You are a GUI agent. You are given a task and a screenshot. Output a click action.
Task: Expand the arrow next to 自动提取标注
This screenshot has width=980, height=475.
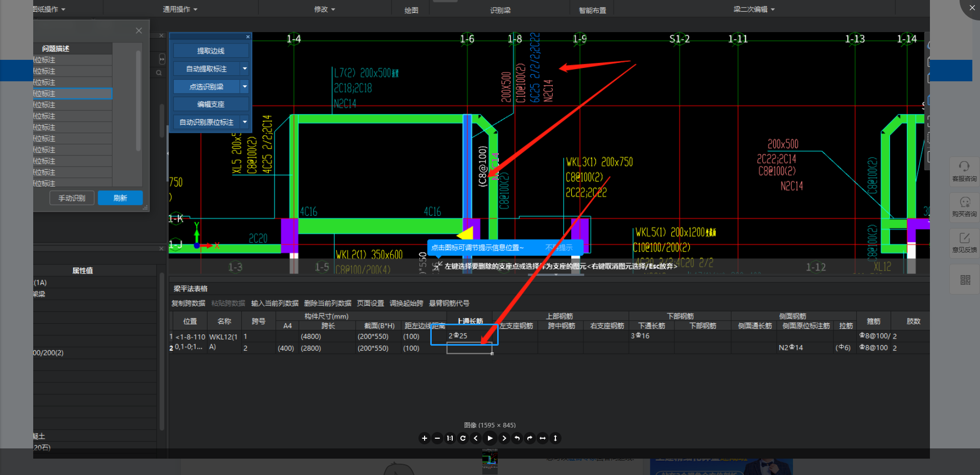(x=245, y=69)
